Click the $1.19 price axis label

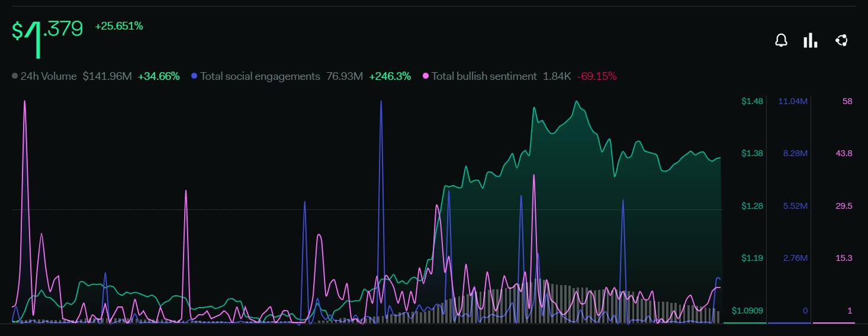tap(752, 258)
